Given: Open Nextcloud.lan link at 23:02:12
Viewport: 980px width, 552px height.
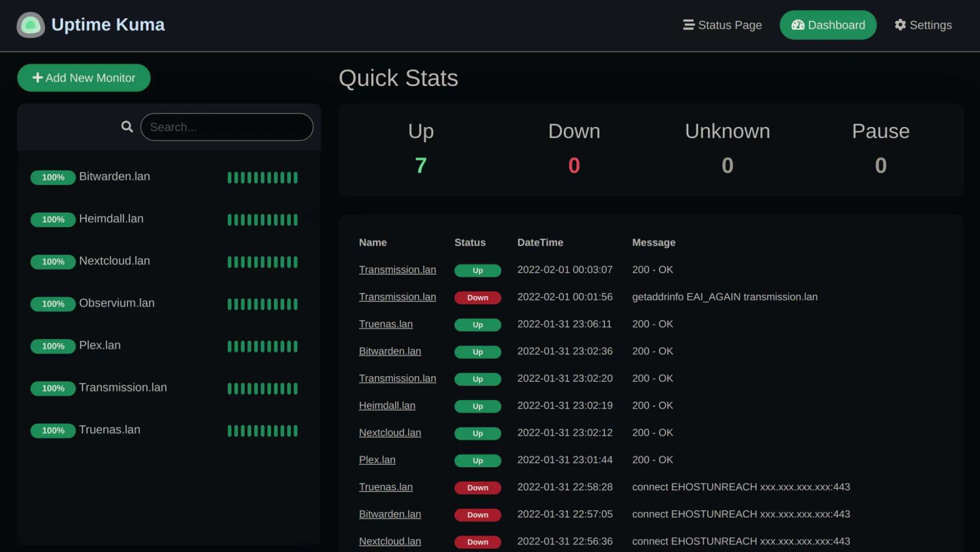Looking at the screenshot, I should (390, 432).
